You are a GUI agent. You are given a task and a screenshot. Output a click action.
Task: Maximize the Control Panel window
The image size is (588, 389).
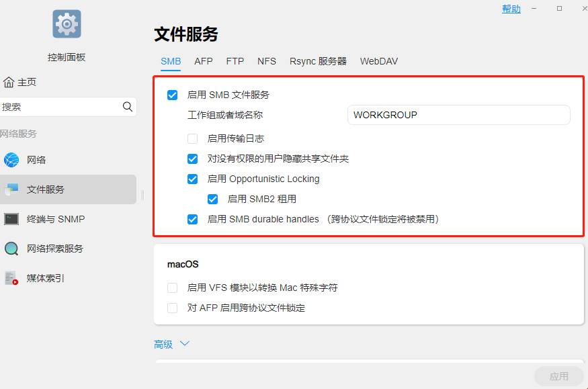[x=559, y=8]
